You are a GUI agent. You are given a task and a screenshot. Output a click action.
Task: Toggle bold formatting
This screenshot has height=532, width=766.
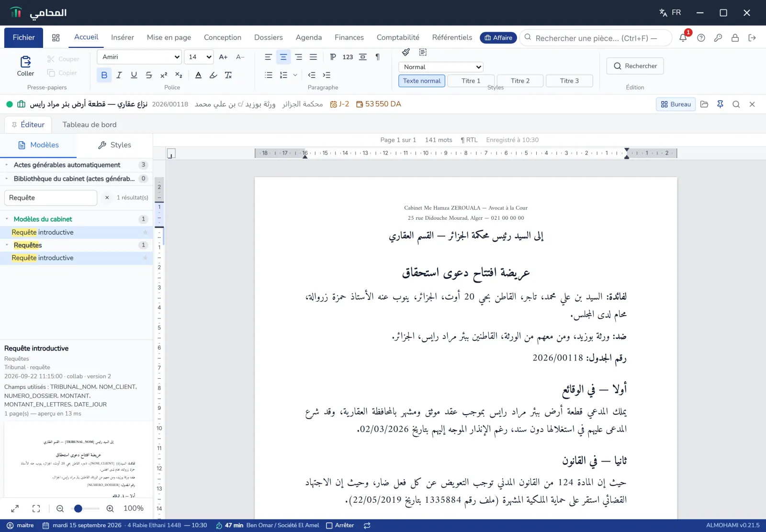point(104,75)
